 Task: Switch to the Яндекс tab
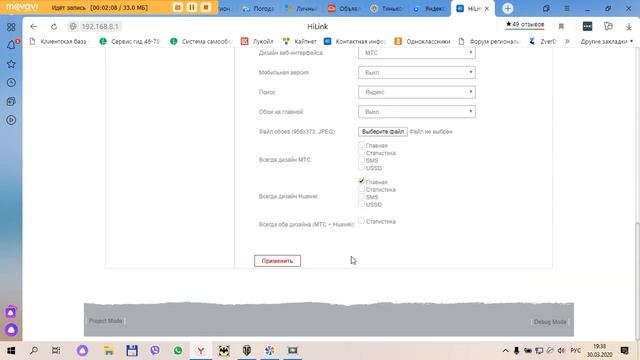coord(429,9)
